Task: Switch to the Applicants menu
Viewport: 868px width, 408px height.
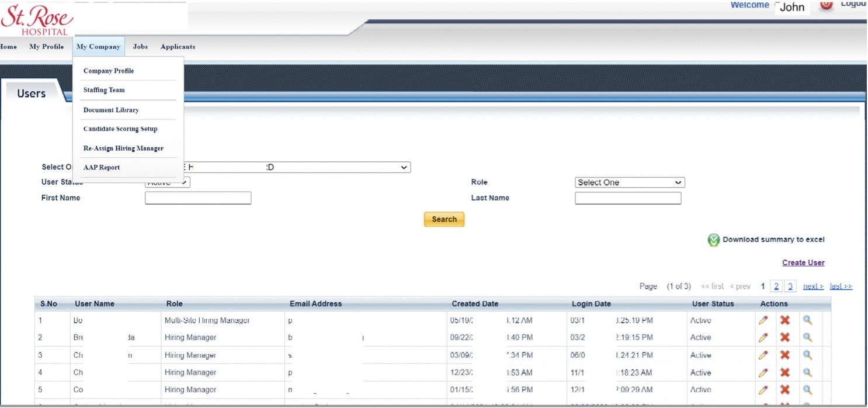Action: tap(178, 46)
